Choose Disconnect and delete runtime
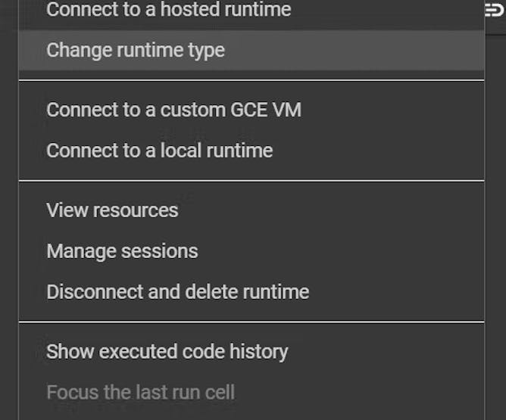 point(177,292)
